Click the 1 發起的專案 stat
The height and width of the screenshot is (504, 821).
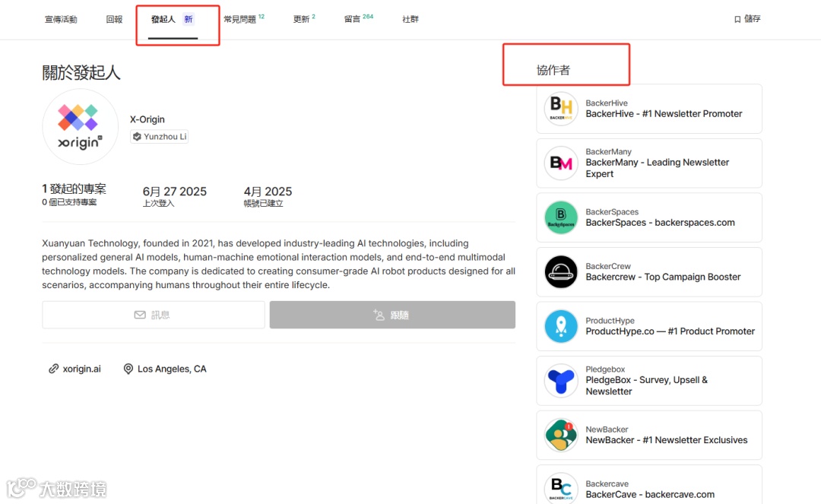click(x=74, y=189)
